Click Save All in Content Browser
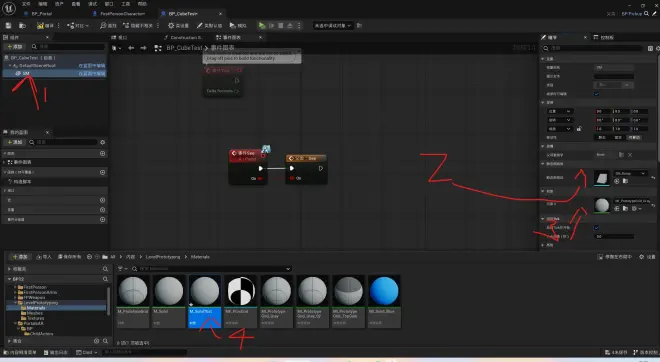The width and height of the screenshot is (660, 362). coord(69,257)
